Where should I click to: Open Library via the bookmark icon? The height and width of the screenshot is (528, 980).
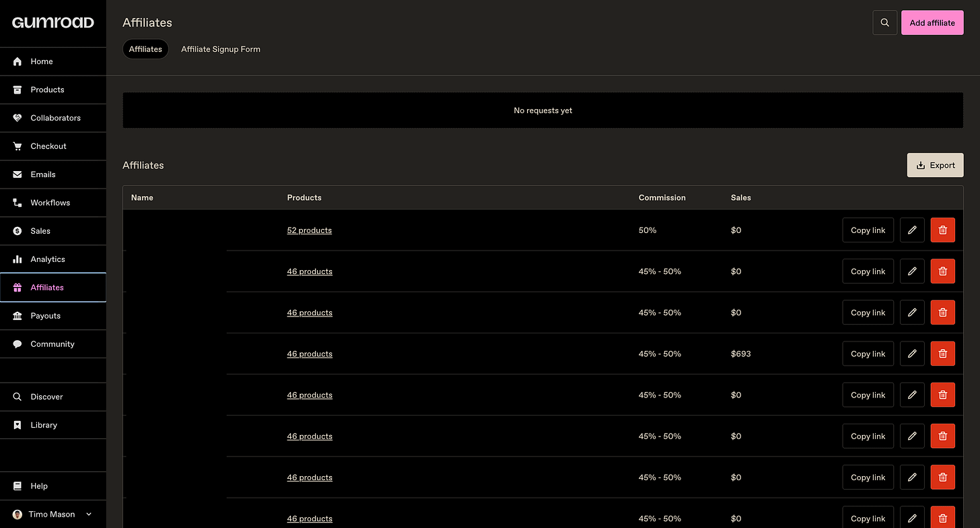17,425
